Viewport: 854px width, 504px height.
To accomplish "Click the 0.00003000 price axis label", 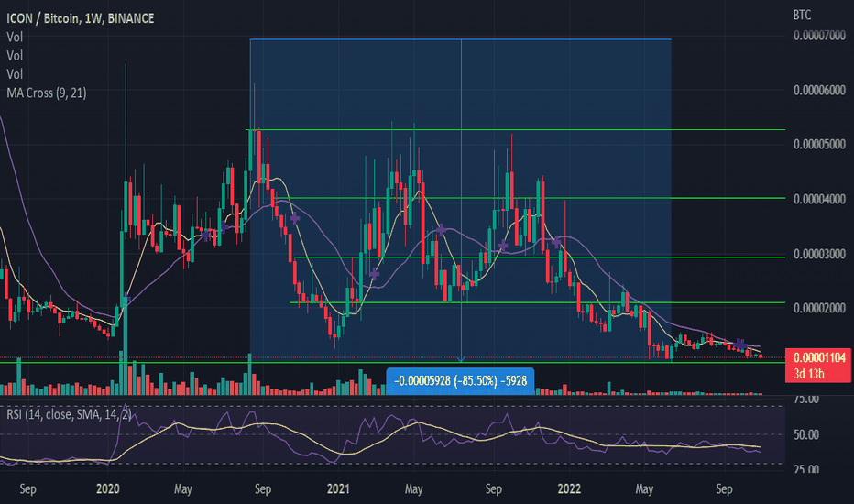I will [x=819, y=255].
